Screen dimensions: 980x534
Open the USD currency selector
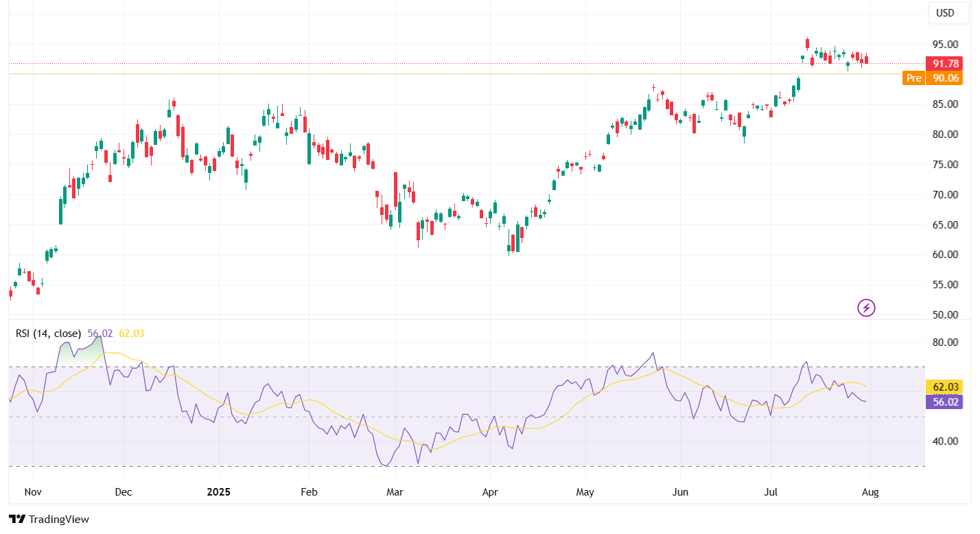(x=948, y=12)
